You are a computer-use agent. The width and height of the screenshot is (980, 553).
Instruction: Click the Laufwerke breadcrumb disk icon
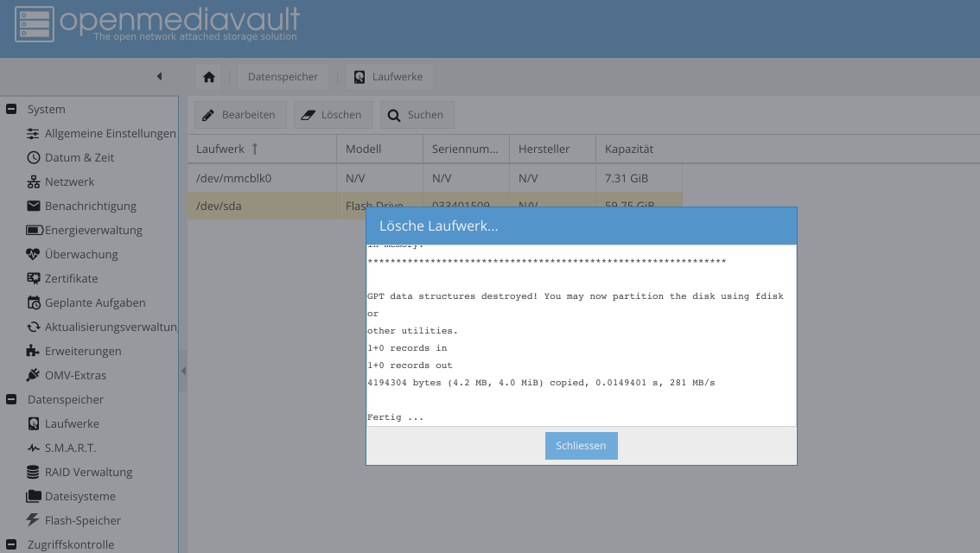[360, 77]
